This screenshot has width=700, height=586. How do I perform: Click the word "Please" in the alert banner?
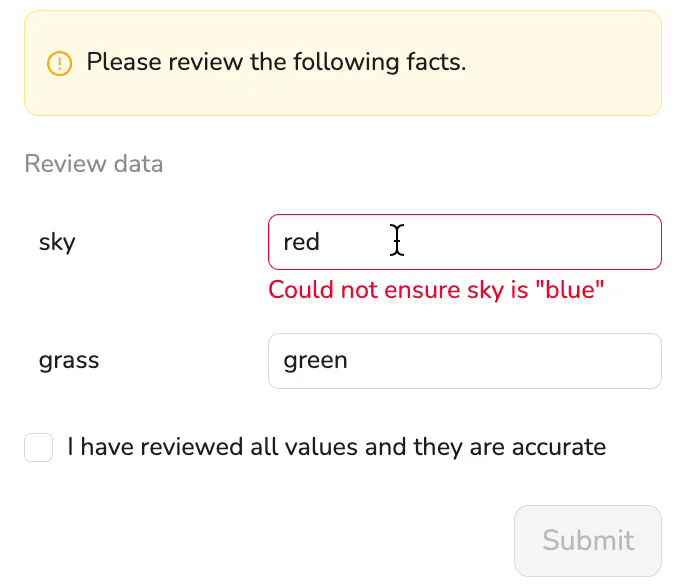point(122,62)
